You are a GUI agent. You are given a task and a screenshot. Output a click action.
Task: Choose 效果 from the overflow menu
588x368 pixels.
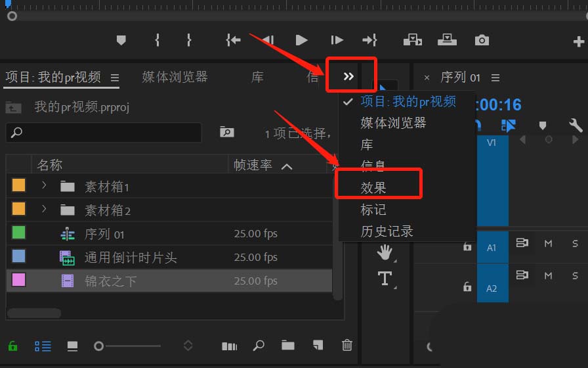click(373, 188)
